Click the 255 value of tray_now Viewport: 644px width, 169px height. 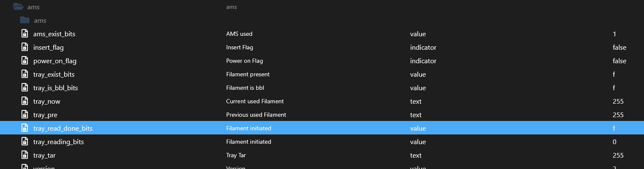pos(618,101)
